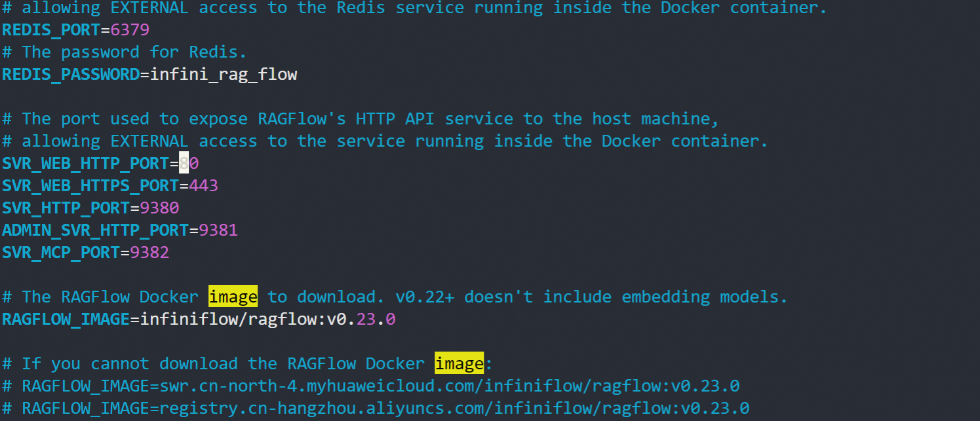Screen dimensions: 980x421
Task: Click comment about service running inside Docker container
Action: tap(385, 141)
